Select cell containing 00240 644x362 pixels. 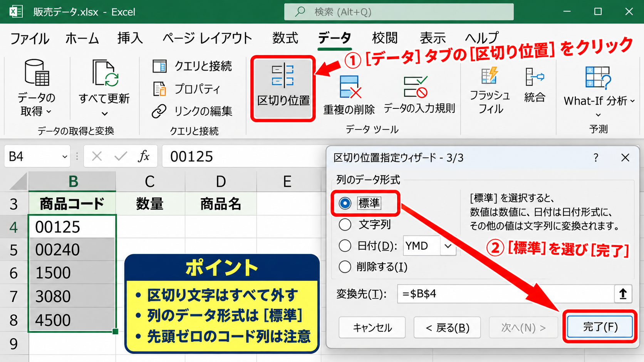[x=72, y=250]
